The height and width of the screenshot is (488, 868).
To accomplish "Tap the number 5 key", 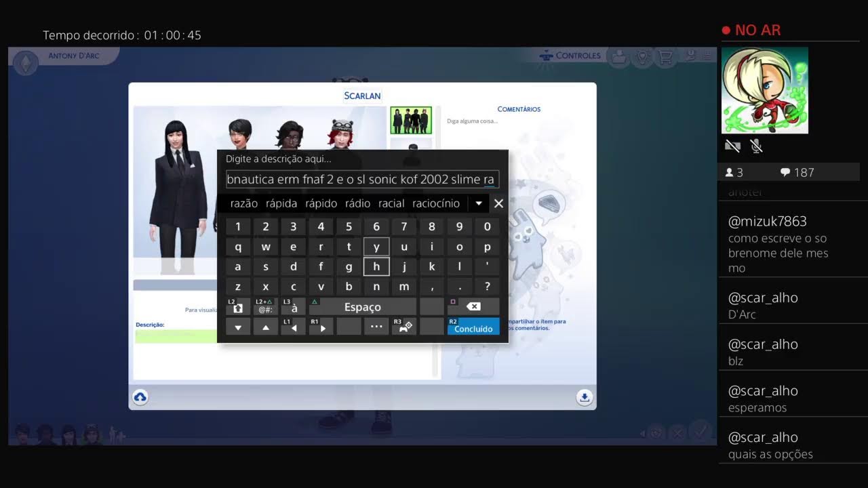I will (x=349, y=227).
